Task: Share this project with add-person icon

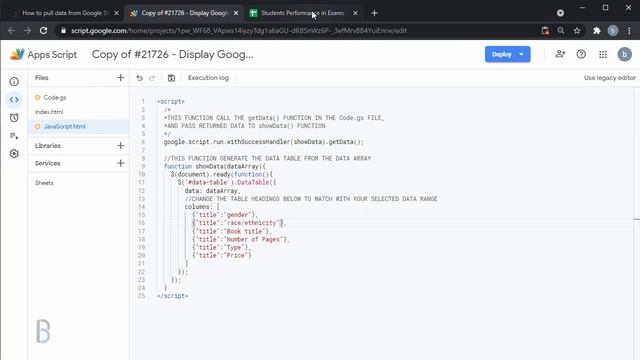Action: tap(560, 54)
